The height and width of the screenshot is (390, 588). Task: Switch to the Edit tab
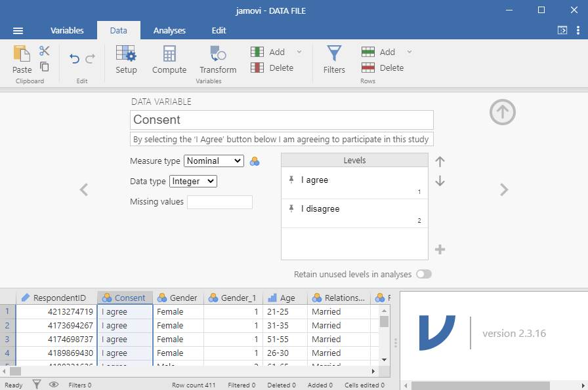pyautogui.click(x=219, y=31)
